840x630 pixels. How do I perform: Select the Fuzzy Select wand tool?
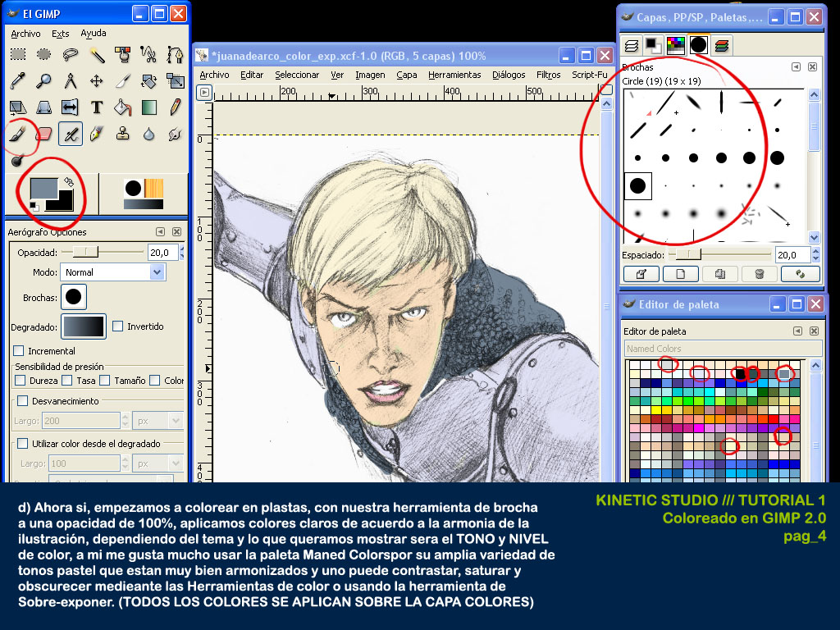click(x=97, y=54)
